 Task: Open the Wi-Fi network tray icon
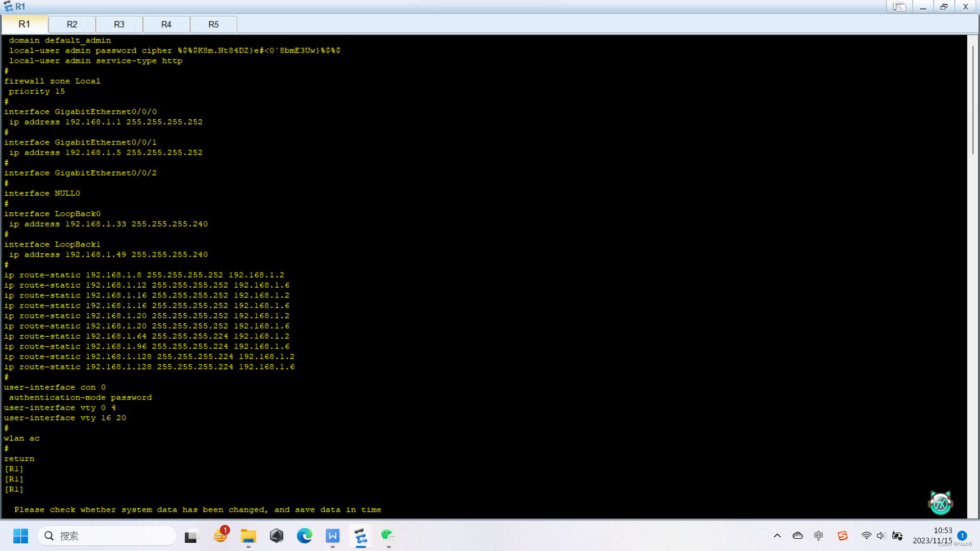[866, 536]
